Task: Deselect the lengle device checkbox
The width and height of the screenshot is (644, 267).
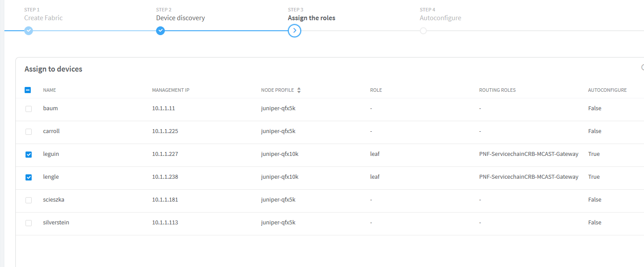Action: pyautogui.click(x=29, y=177)
